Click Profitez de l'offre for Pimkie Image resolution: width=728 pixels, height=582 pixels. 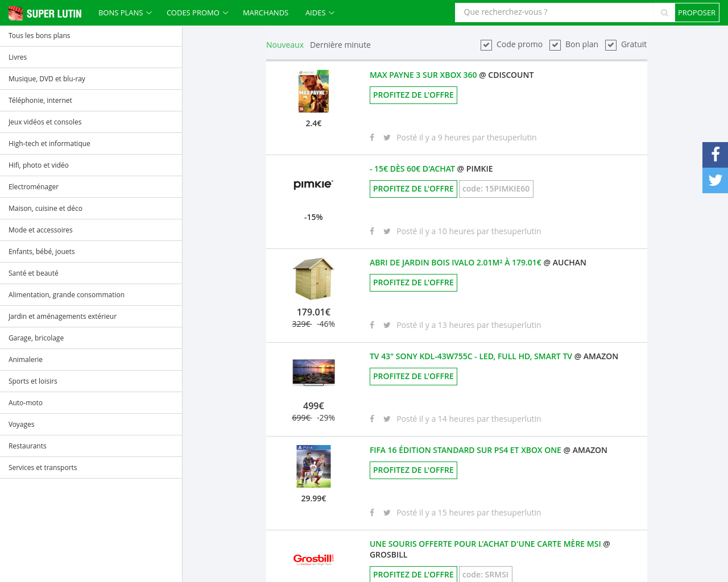click(413, 189)
